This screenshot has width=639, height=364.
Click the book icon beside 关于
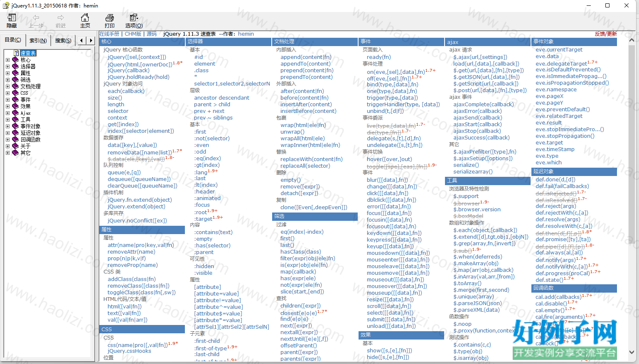tap(16, 146)
